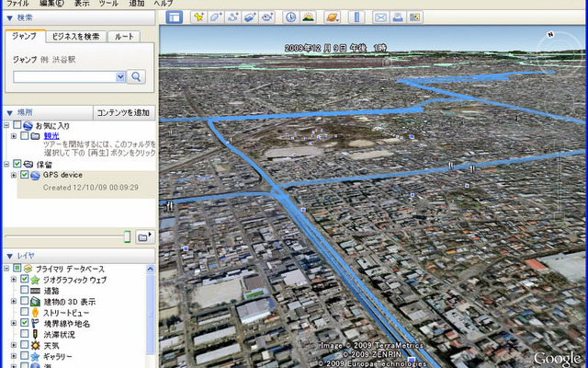Collapse the 保留 tree node
Image resolution: width=588 pixels, height=368 pixels.
(x=6, y=164)
